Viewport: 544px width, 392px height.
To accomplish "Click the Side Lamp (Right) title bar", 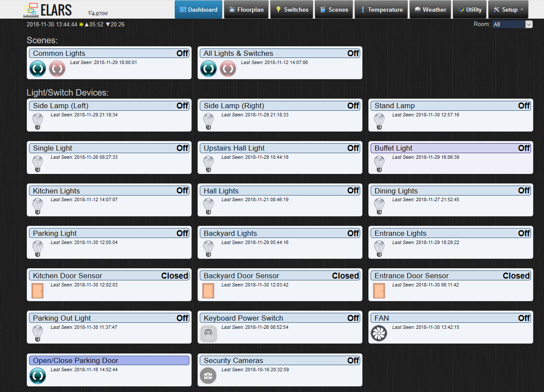I will click(280, 106).
